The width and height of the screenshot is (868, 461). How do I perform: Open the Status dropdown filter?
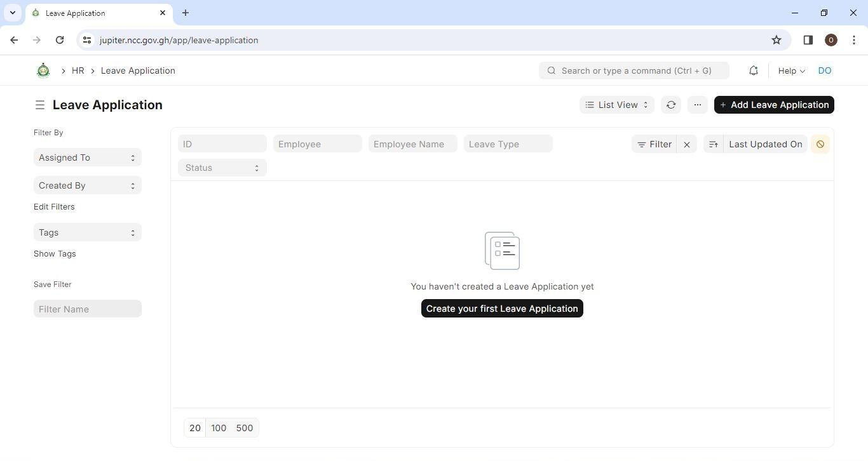[222, 168]
